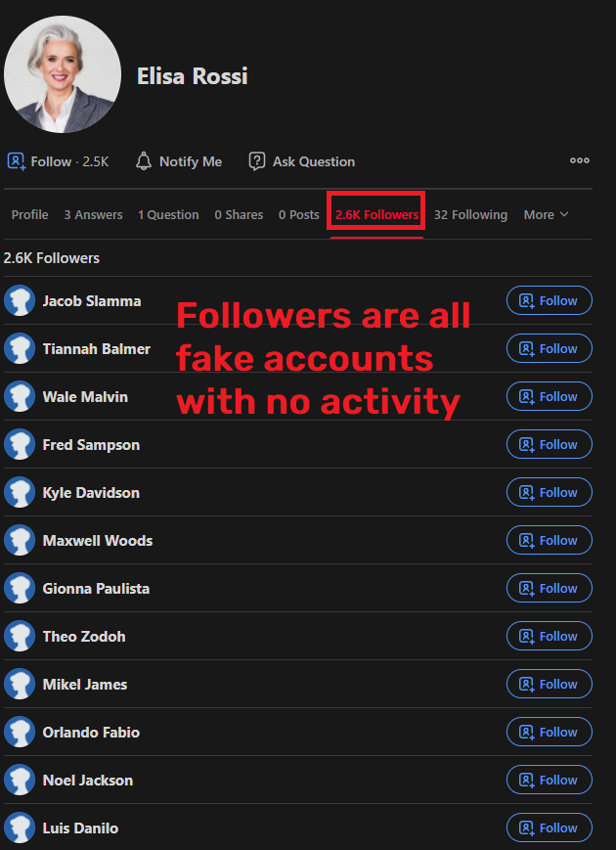Screen dimensions: 616x850
Task: Open Jacob Slamma's avatar icon
Action: (20, 301)
